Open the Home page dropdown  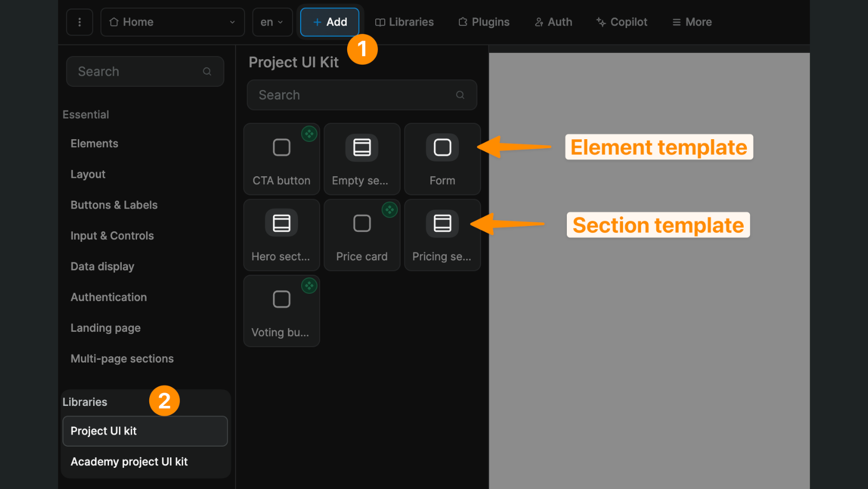click(172, 22)
